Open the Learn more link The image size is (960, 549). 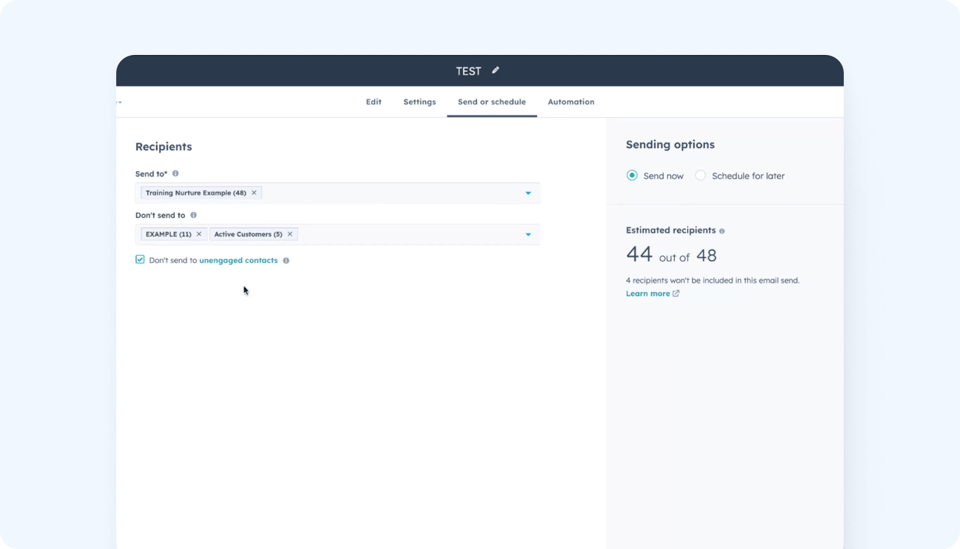(648, 294)
